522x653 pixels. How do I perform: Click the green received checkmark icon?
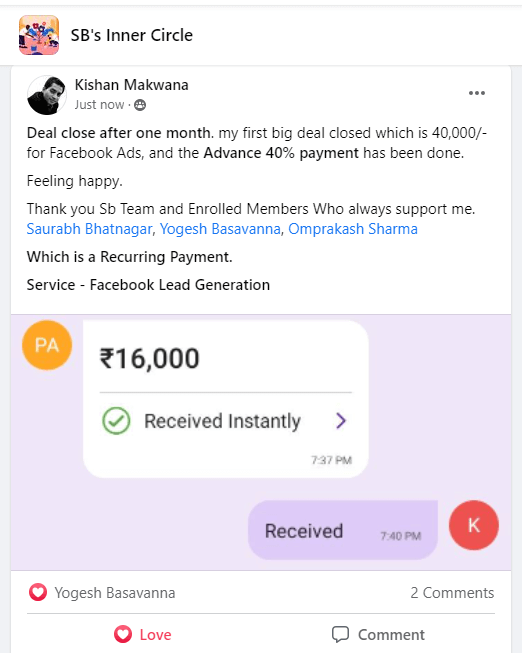(x=116, y=421)
